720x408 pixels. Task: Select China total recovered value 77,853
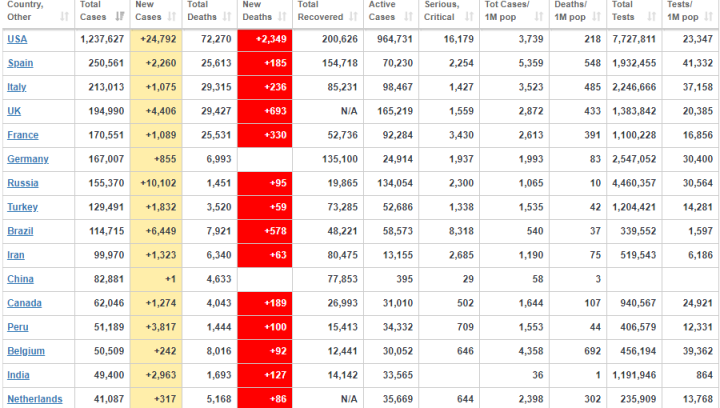pos(343,279)
